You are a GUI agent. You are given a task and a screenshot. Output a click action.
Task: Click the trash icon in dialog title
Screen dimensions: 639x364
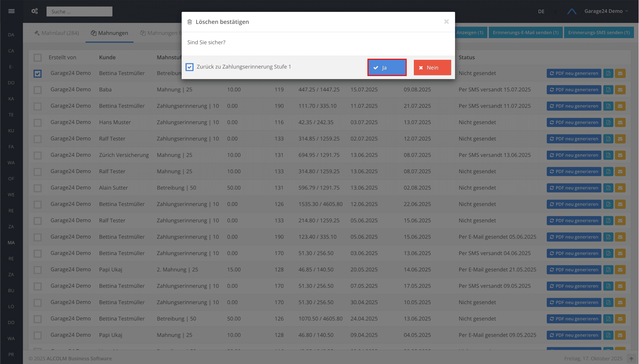[x=190, y=22]
